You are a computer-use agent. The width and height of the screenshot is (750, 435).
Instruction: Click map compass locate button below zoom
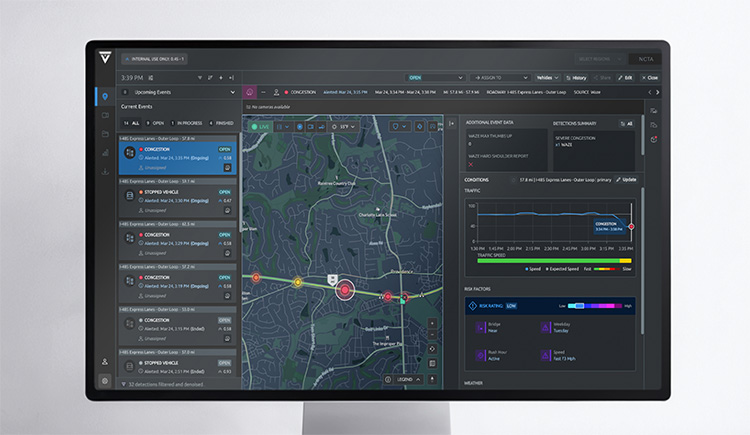tap(432, 349)
